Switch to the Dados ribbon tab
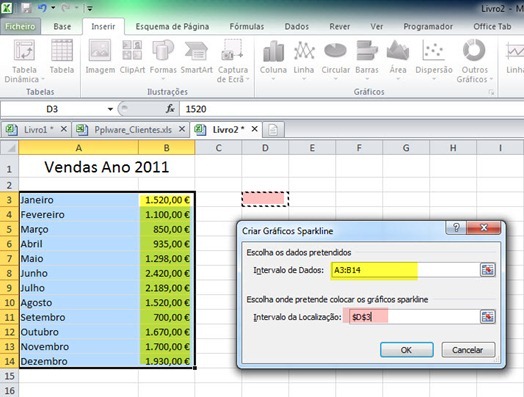This screenshot has width=524, height=397. 296,26
